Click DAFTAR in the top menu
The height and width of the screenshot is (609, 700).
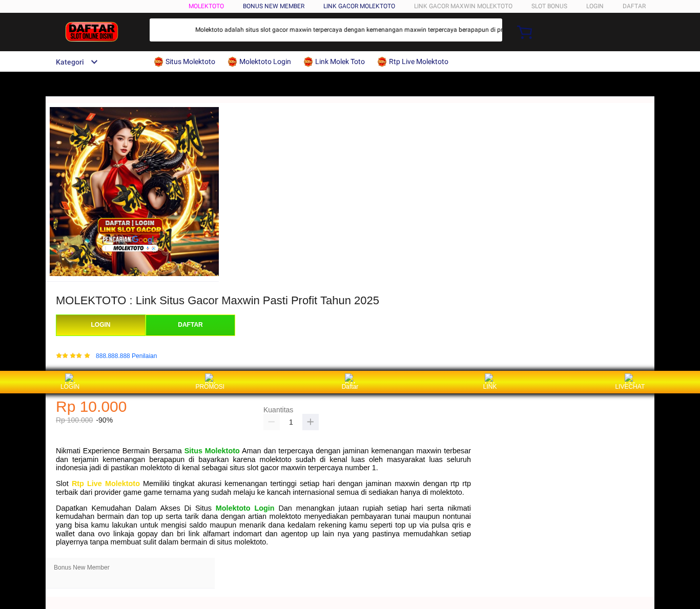pyautogui.click(x=634, y=6)
